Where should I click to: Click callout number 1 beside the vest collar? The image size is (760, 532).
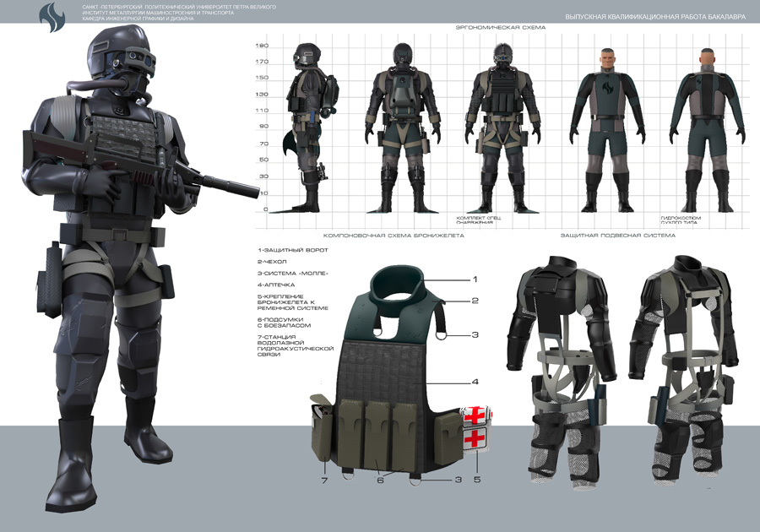point(475,279)
